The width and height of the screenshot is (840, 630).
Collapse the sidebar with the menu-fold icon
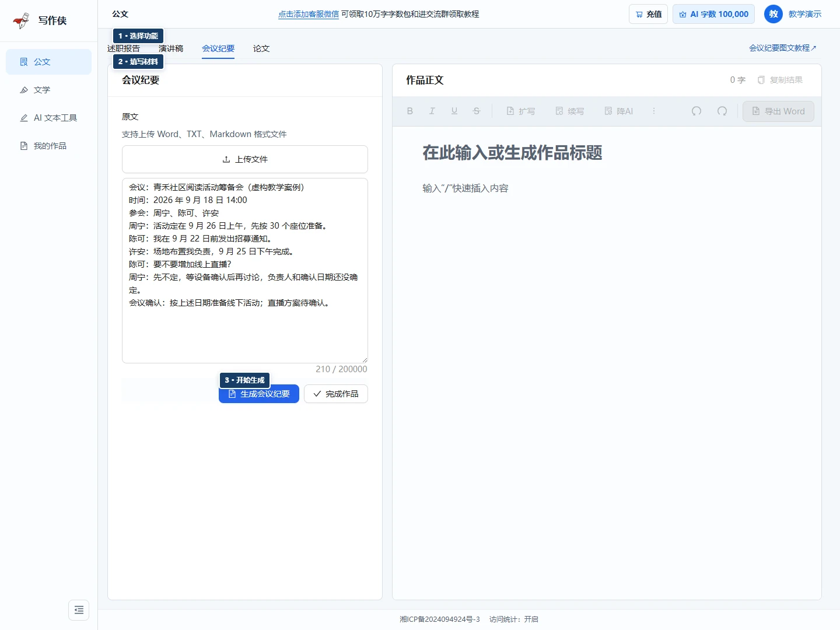point(79,610)
